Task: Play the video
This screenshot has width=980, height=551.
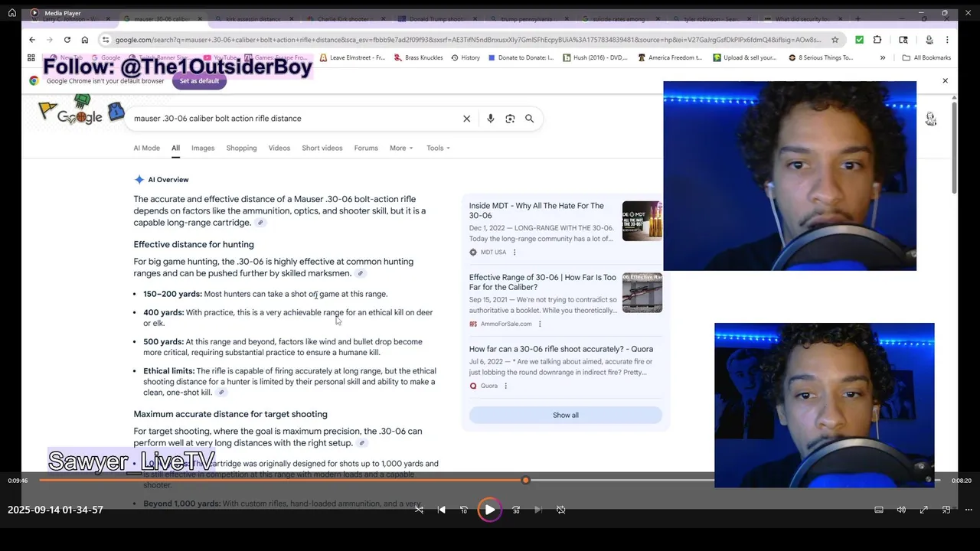Action: tap(490, 510)
